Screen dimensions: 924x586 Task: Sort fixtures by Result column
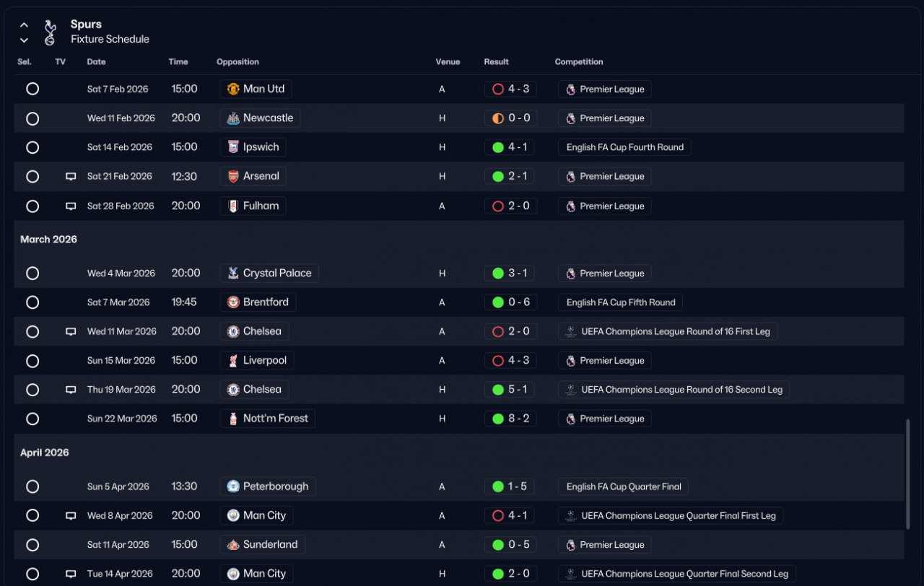[496, 62]
